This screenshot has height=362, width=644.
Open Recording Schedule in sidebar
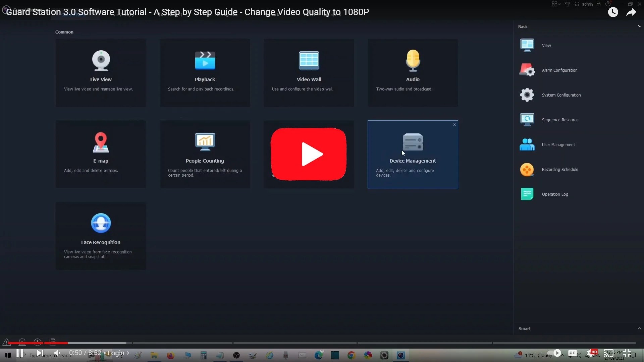pos(559,170)
